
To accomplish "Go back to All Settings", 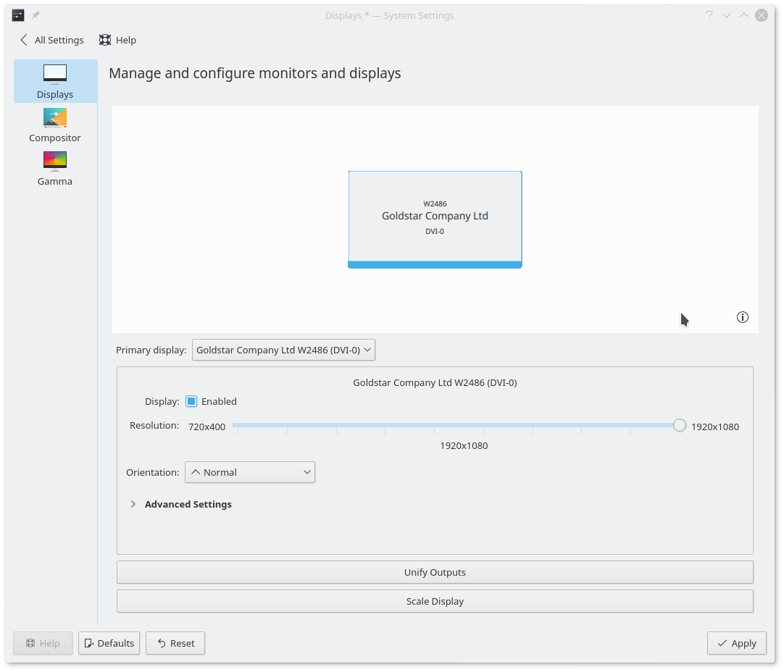I will coord(51,40).
